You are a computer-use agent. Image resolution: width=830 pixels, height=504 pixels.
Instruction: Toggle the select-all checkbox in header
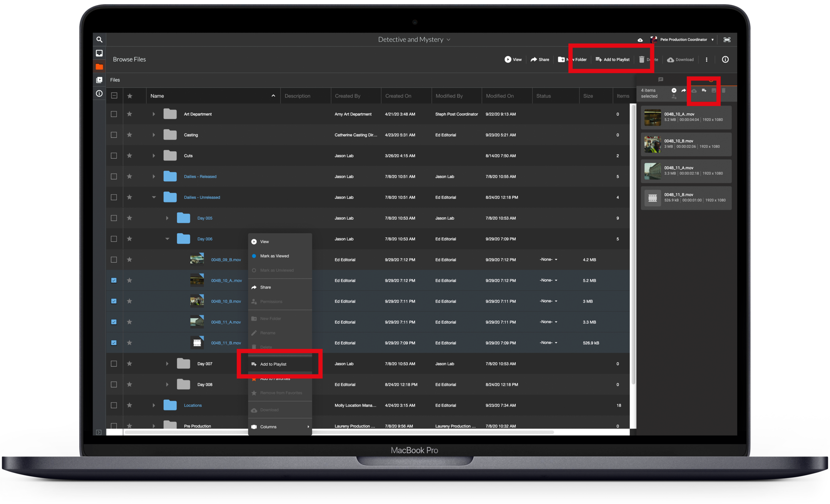point(114,96)
